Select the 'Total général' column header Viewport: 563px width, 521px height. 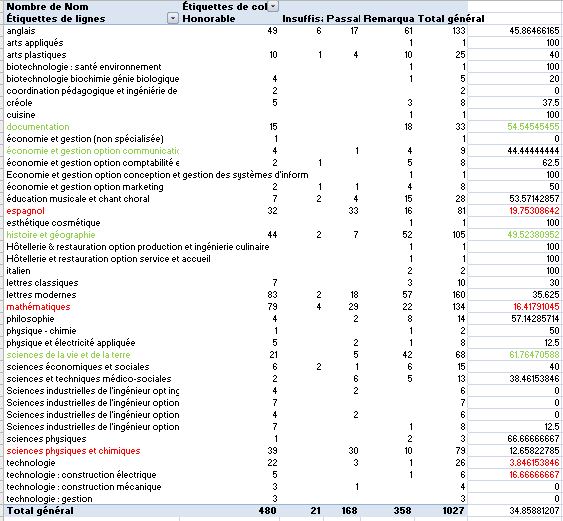[451, 19]
